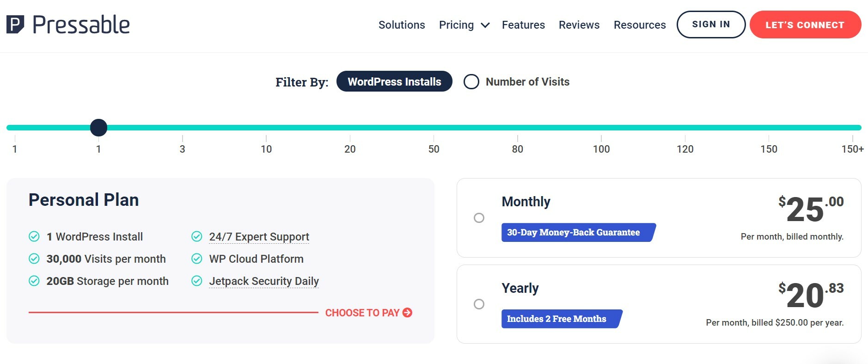Viewport: 868px width, 364px height.
Task: Click checkmark icon beside 30,000 Visits per month
Action: (34, 259)
